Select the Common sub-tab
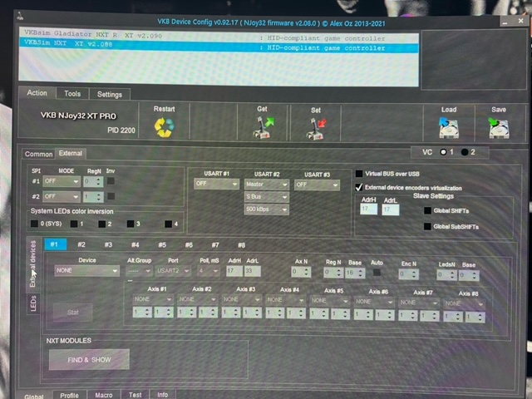 (38, 154)
